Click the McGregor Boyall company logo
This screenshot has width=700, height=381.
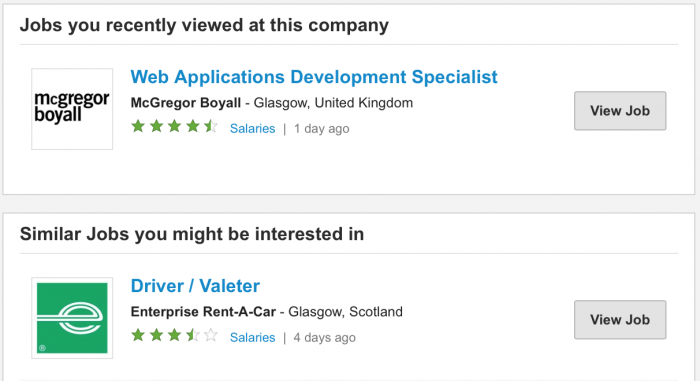(x=72, y=109)
